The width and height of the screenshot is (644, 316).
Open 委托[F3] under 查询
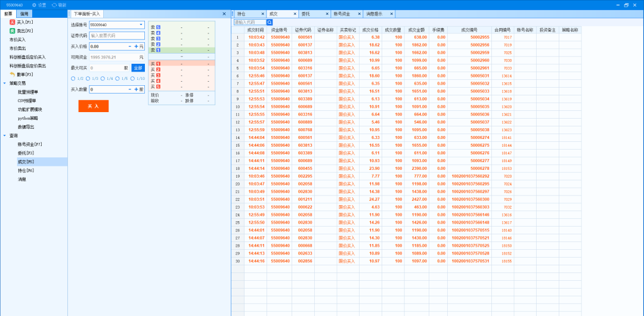(x=26, y=153)
